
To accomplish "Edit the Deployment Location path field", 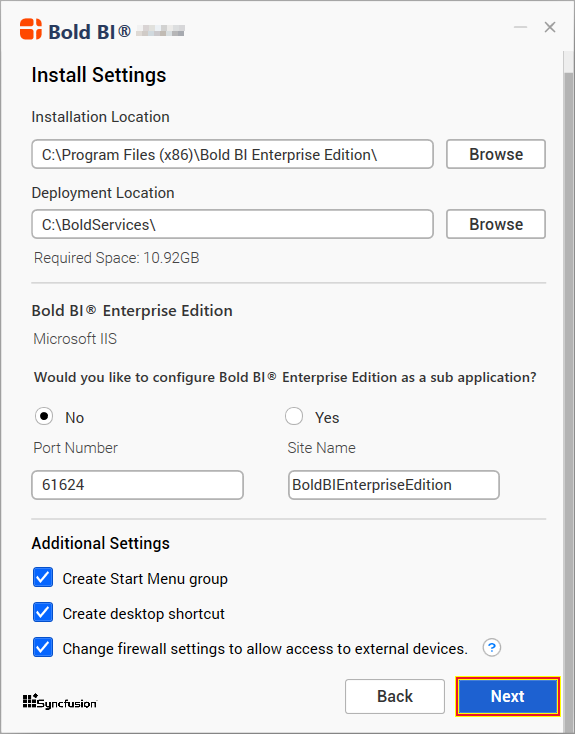I will click(232, 224).
